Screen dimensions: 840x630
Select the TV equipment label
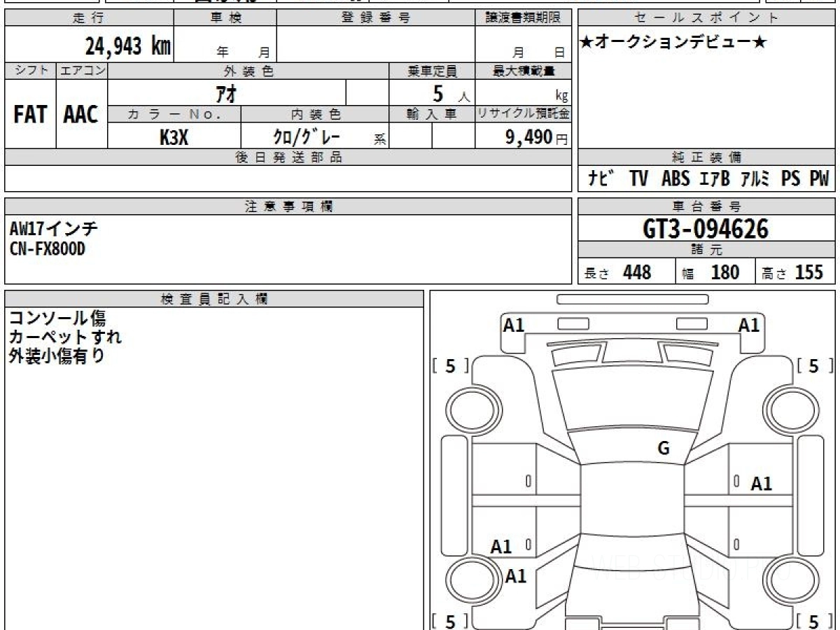(x=638, y=179)
